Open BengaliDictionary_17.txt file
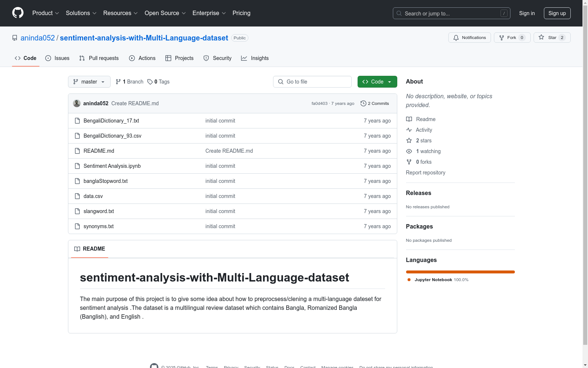588x368 pixels. coord(111,121)
